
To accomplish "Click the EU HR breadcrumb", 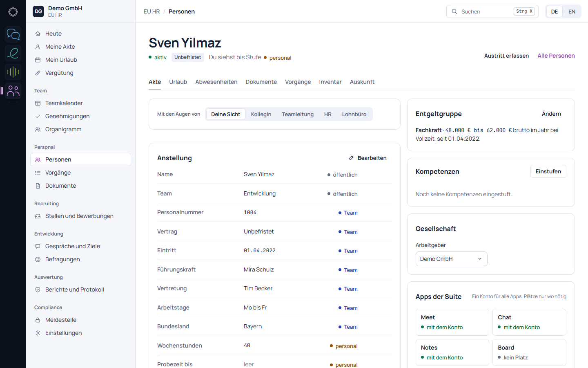I will (151, 11).
